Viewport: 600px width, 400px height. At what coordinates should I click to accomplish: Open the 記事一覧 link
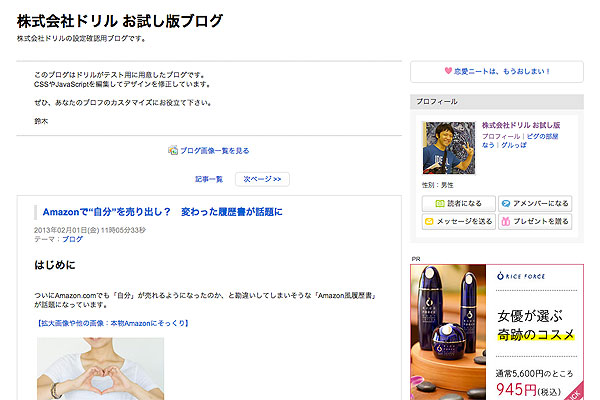tap(209, 179)
